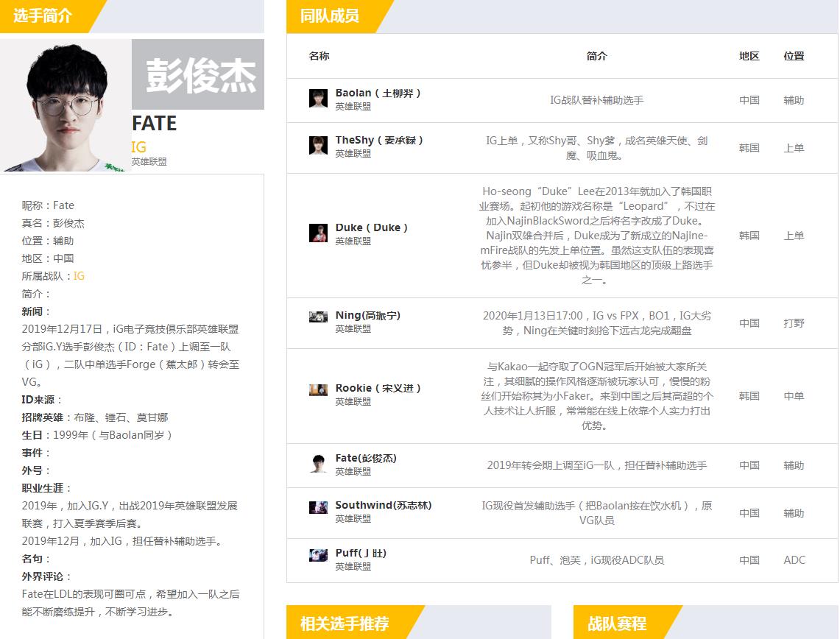Click the 名称 column header
The width and height of the screenshot is (840, 639).
tap(318, 56)
